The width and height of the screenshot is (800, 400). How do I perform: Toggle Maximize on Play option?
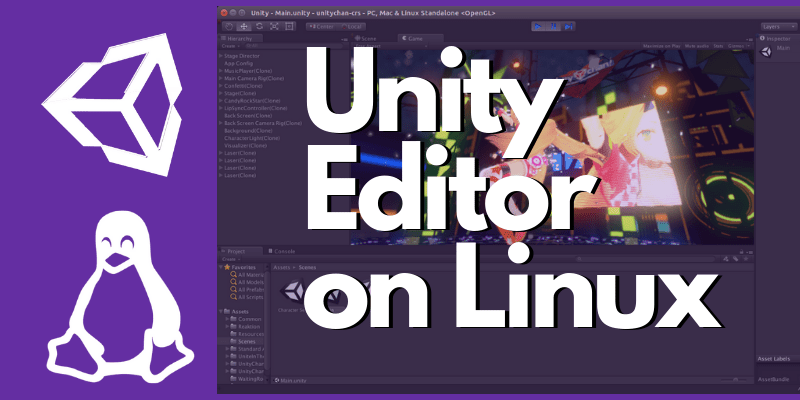[x=662, y=46]
